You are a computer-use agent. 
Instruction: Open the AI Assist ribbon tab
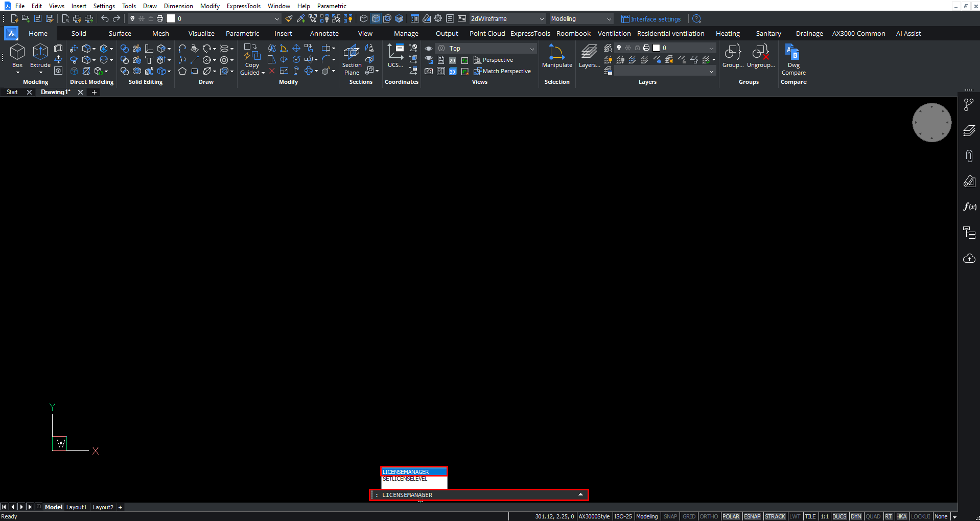tap(908, 33)
